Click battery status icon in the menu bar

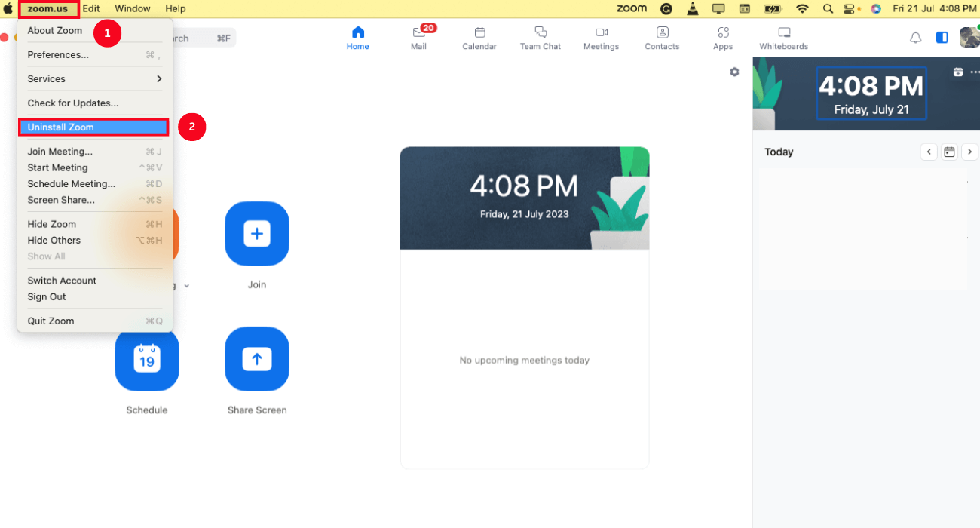pos(773,9)
